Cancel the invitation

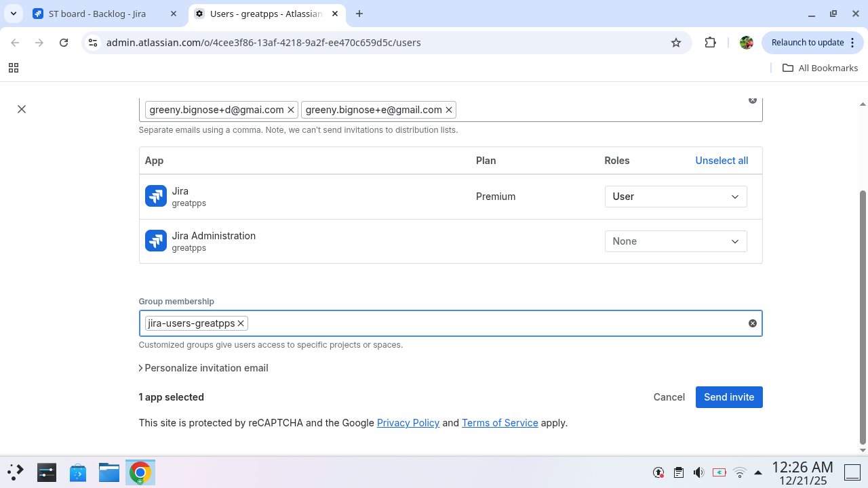pyautogui.click(x=669, y=397)
